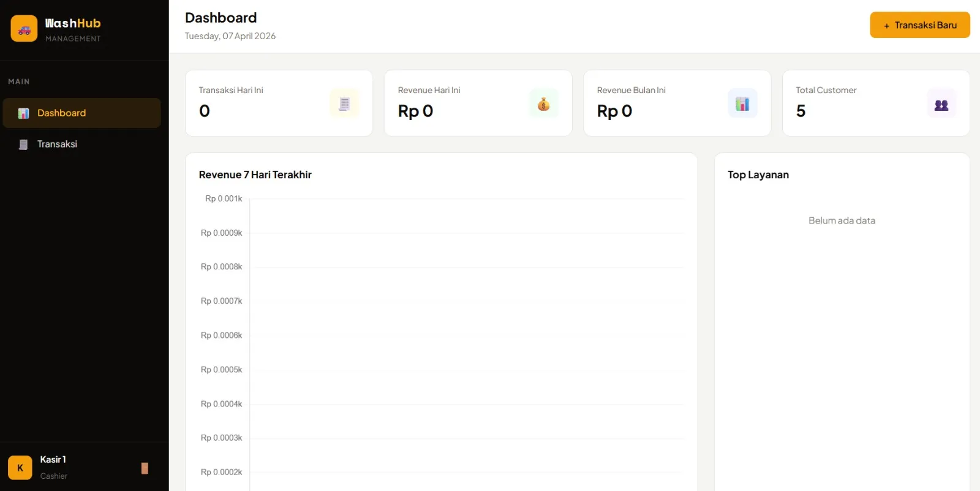Click the receipt icon on Transaksi Hari Ini card
Viewport: 980px width, 491px height.
click(344, 103)
